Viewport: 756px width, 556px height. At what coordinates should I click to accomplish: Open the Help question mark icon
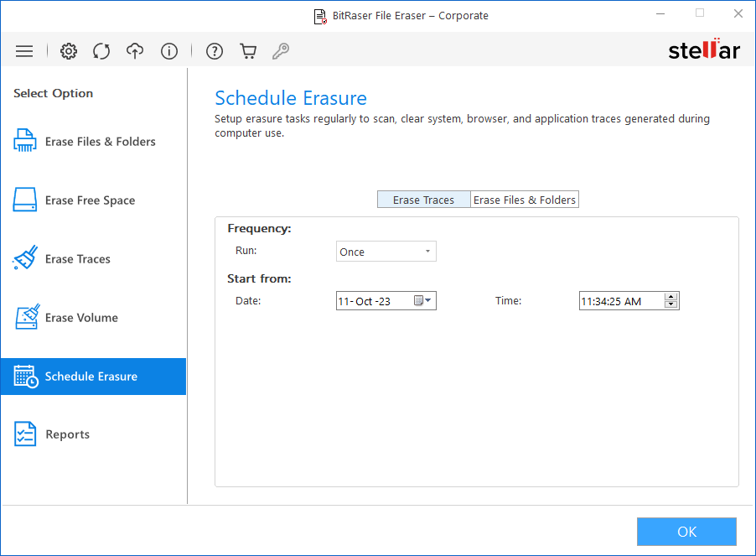pyautogui.click(x=215, y=51)
